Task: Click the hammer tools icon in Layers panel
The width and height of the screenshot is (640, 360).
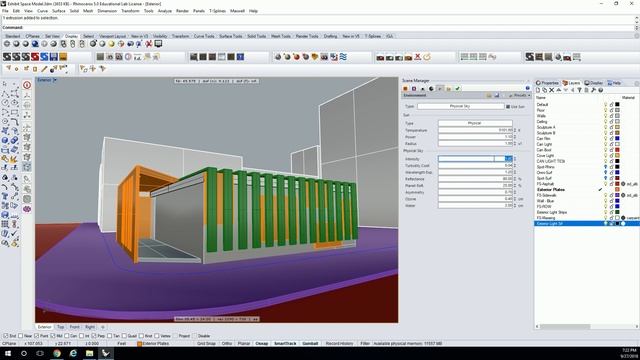Action: (593, 90)
